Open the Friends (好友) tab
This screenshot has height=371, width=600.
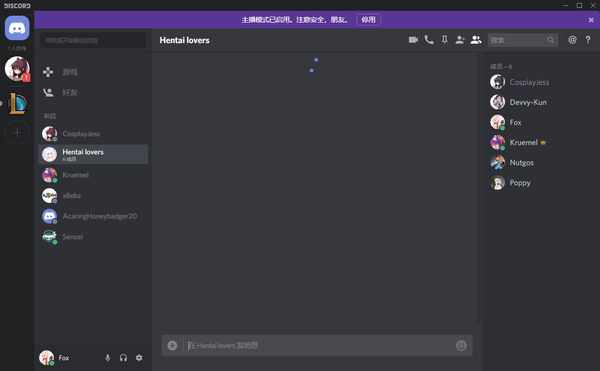(93, 92)
